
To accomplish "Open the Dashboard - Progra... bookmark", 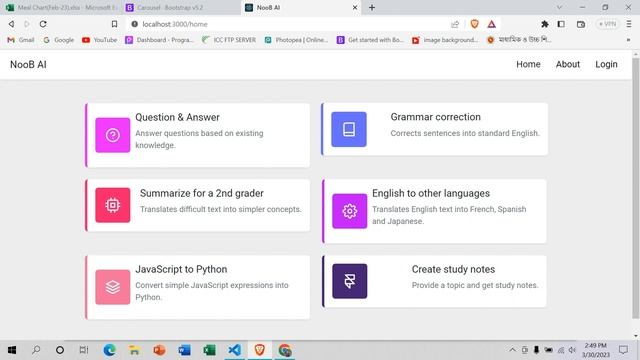I will point(160,40).
